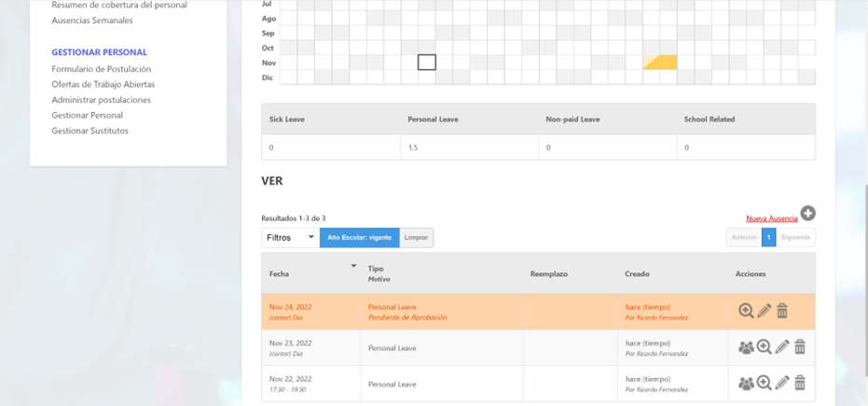Screen dimensions: 868x406
Task: Edit the Nov 24, 2022 absence
Action: tap(765, 311)
